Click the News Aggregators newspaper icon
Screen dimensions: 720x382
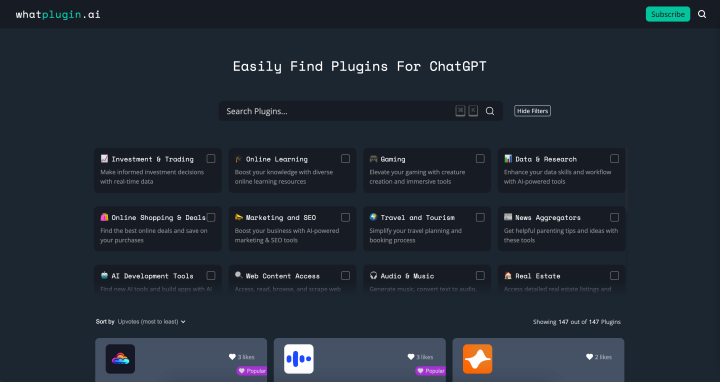508,217
